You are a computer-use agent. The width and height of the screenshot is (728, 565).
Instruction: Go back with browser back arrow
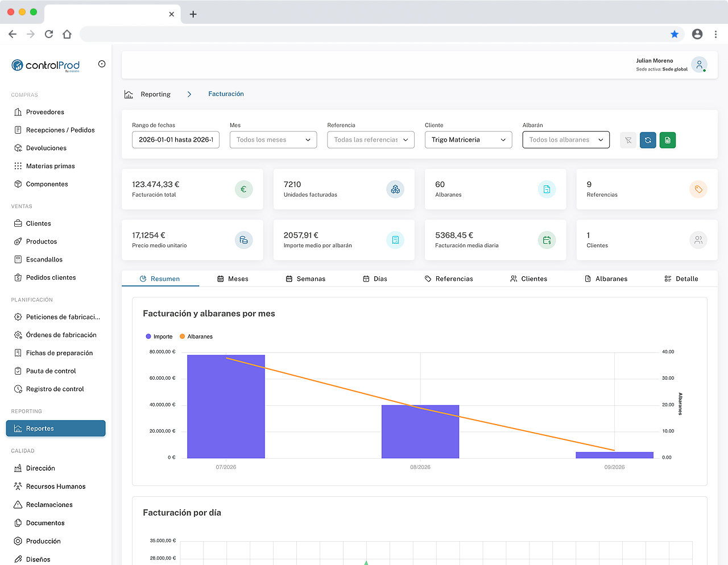[13, 34]
